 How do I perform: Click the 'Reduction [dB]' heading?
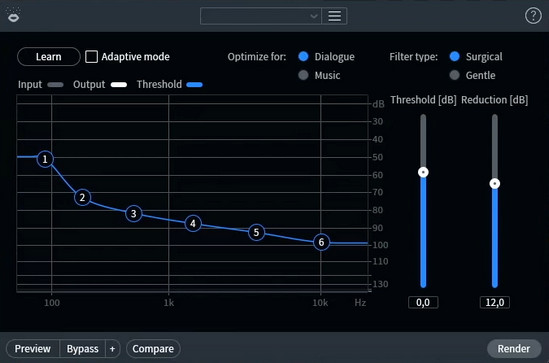(x=494, y=100)
